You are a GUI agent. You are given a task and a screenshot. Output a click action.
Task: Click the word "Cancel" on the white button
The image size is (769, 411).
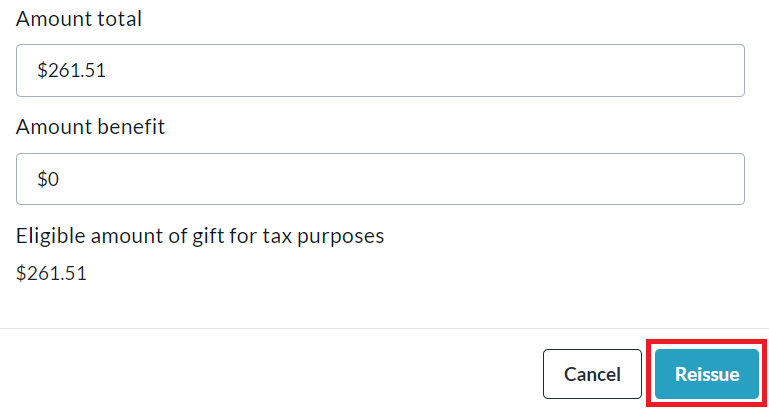(x=592, y=375)
